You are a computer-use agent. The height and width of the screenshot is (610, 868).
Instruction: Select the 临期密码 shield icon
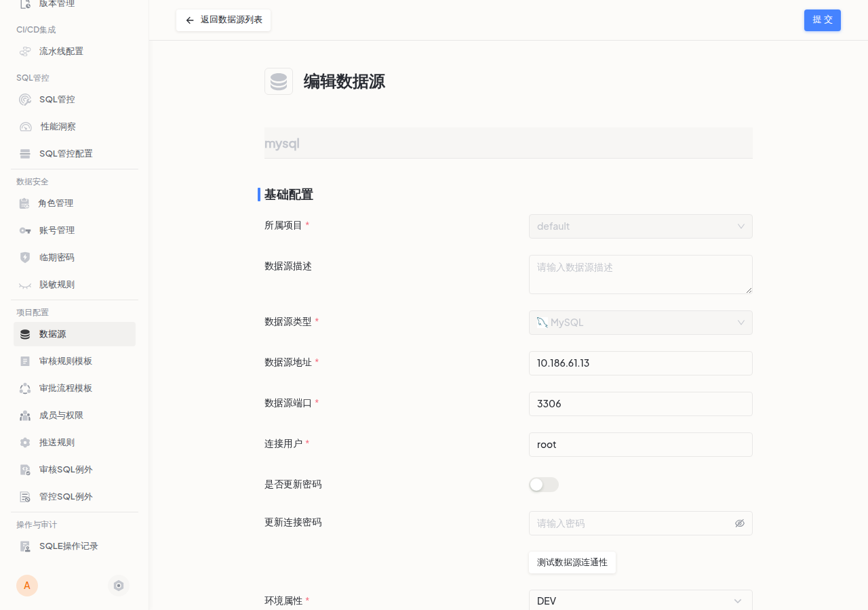pyautogui.click(x=24, y=258)
